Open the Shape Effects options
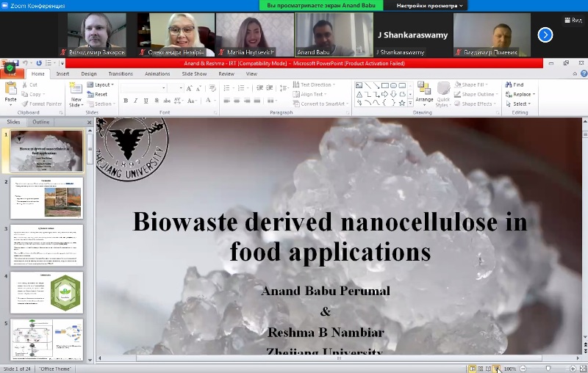Viewport: 588px width, 373px height. click(x=475, y=104)
